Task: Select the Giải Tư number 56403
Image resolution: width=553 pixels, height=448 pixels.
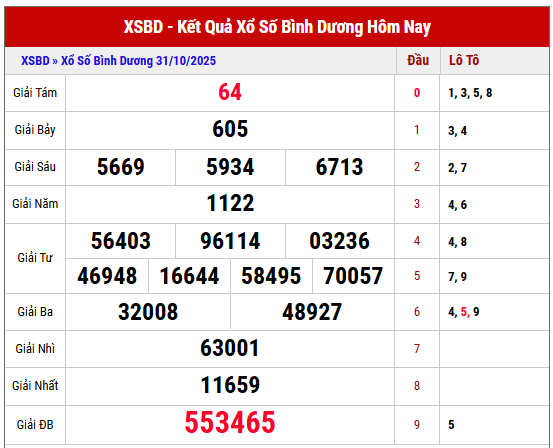Action: click(121, 241)
